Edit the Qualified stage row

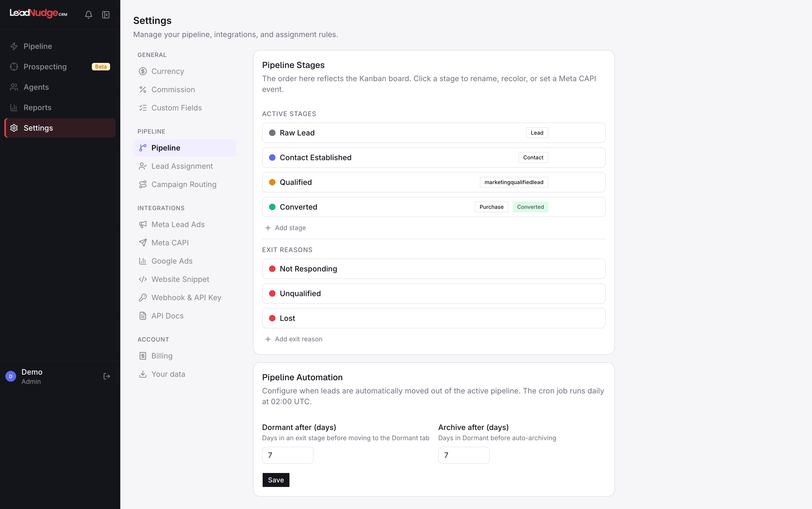tap(434, 182)
